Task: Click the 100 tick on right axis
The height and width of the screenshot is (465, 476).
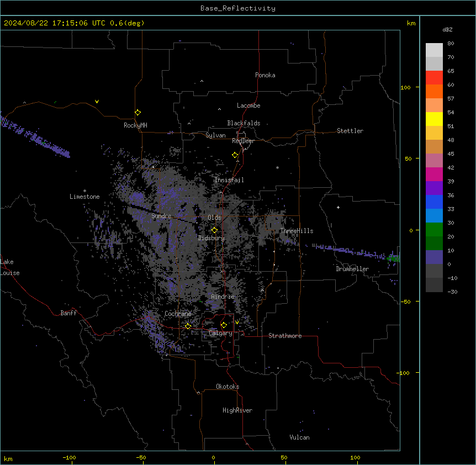Action: tap(405, 87)
